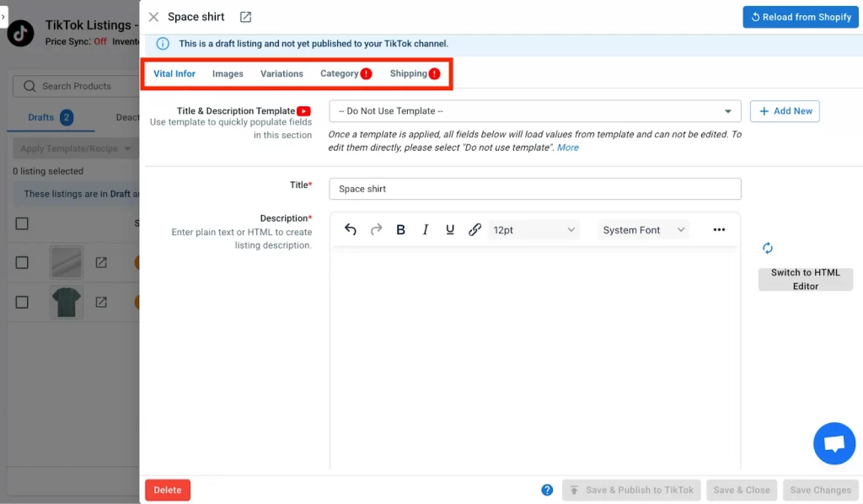Click the Title input field
Image resolution: width=863 pixels, height=504 pixels.
point(535,188)
